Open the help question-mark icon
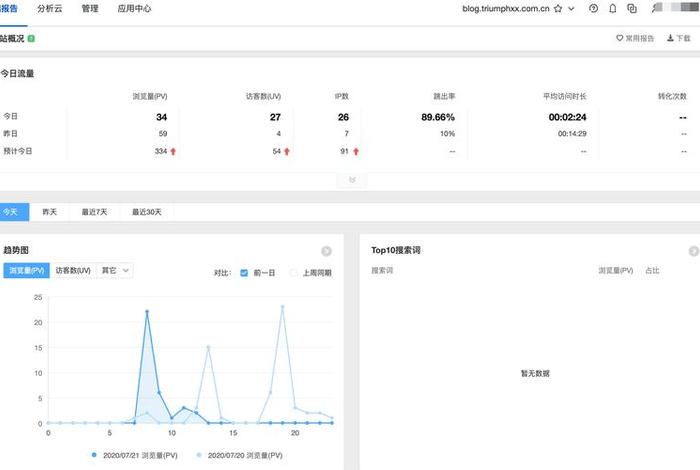 click(x=593, y=8)
